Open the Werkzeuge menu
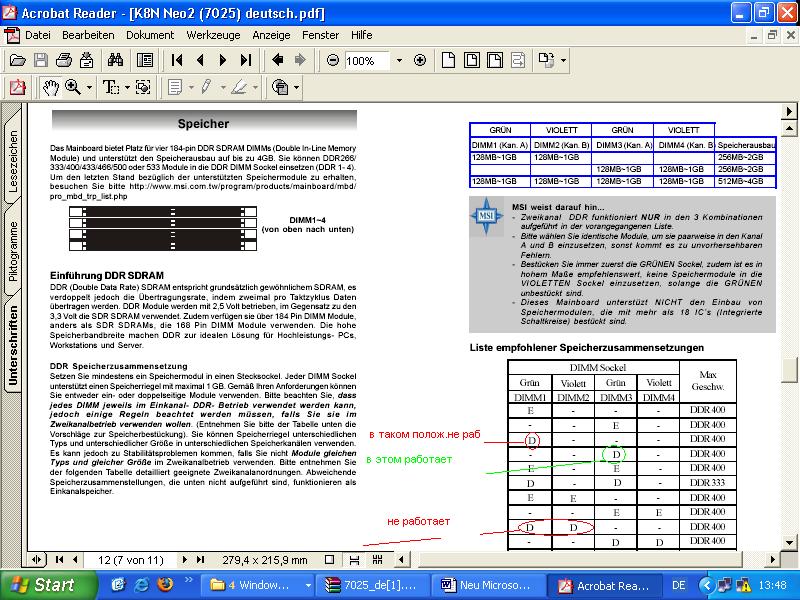 click(213, 35)
